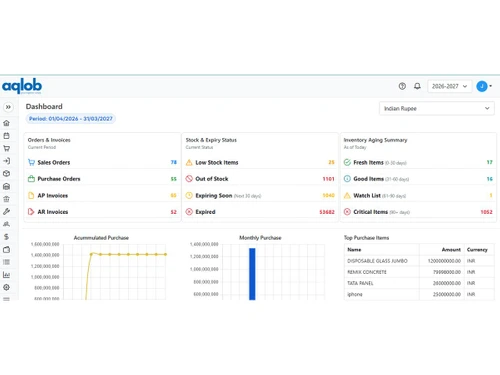Select the DISPOSABLE GLASS JUMBO row
The width and height of the screenshot is (500, 375).
[419, 261]
